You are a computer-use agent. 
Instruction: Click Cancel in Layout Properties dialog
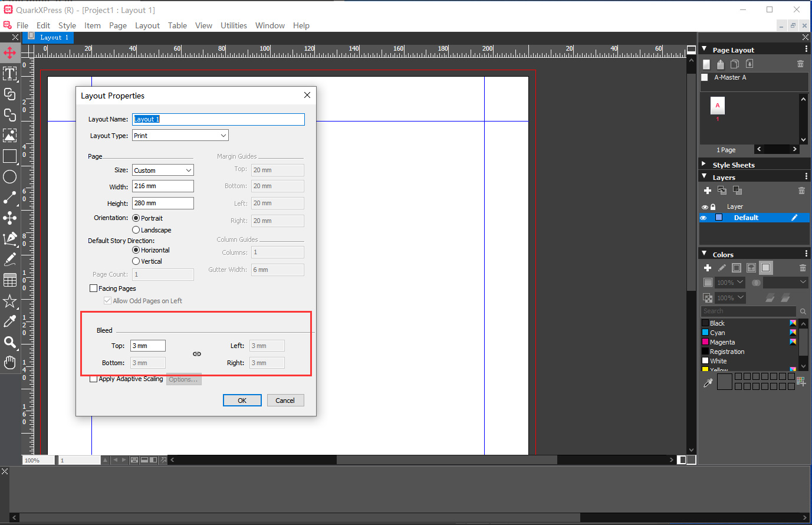[285, 401]
